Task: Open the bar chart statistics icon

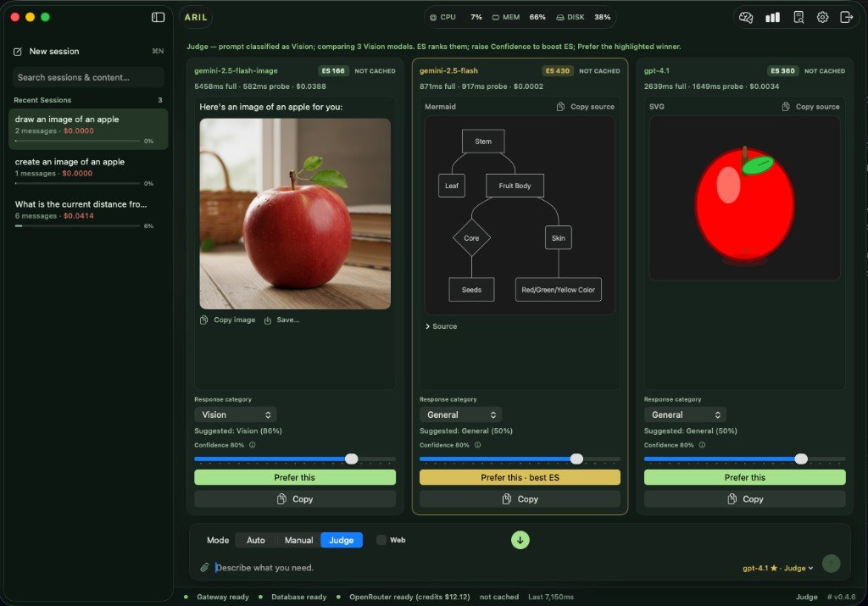Action: click(772, 17)
